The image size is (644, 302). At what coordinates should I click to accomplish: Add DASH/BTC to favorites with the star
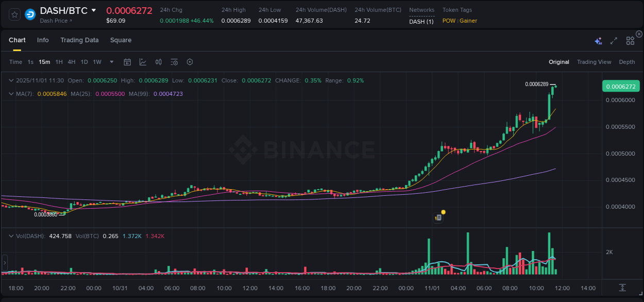14,14
